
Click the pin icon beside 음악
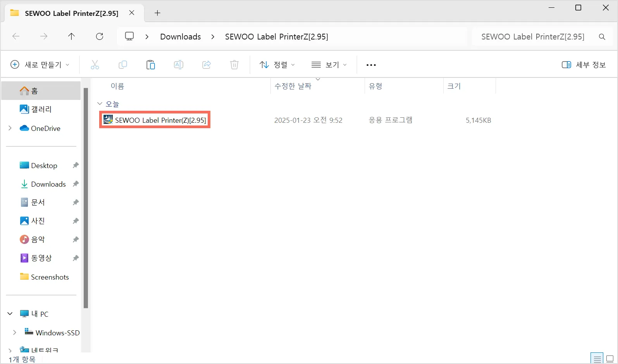click(x=76, y=239)
